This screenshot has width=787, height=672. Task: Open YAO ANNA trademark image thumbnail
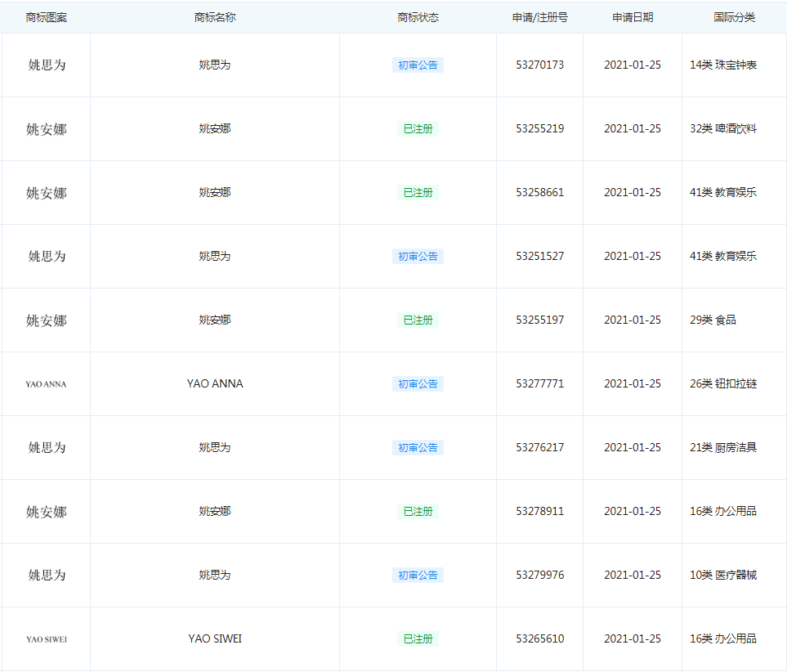pyautogui.click(x=47, y=384)
